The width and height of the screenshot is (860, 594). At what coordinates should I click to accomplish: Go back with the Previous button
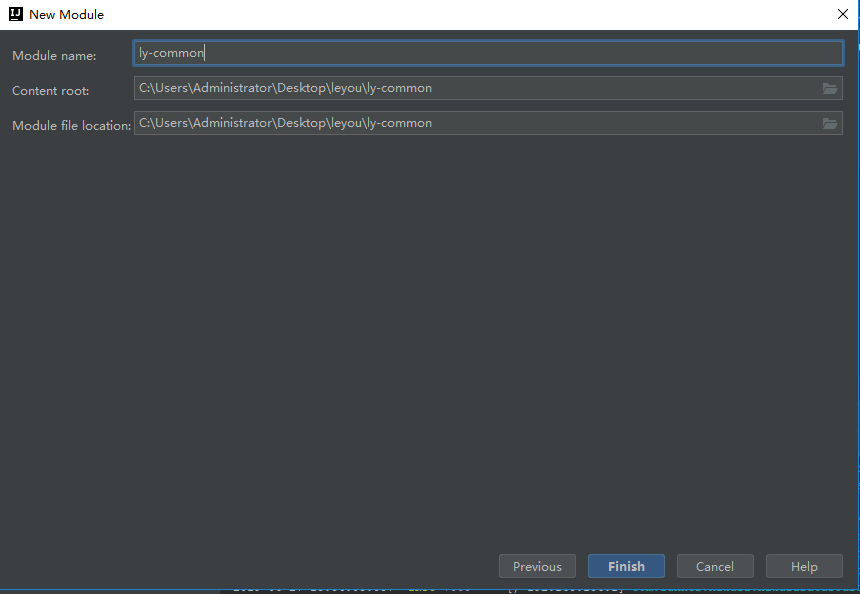coord(538,566)
